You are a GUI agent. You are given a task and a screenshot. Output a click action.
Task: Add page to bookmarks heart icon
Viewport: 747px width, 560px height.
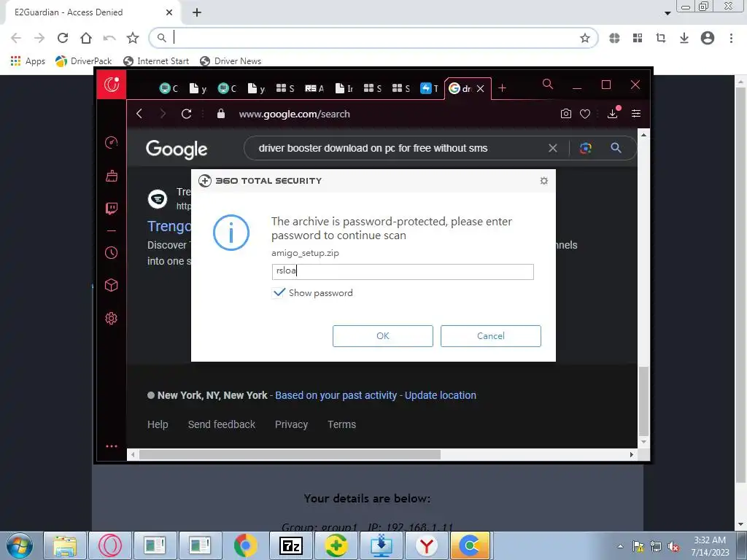[x=585, y=114]
